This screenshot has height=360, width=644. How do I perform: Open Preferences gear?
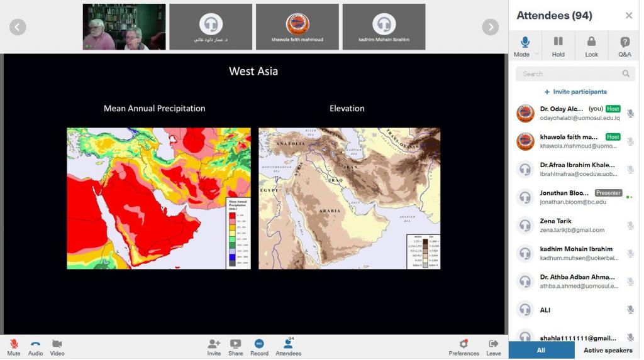[x=464, y=344]
